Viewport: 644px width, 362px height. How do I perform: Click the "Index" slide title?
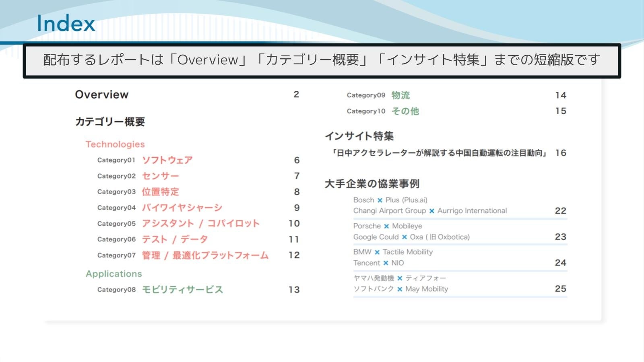pos(66,23)
